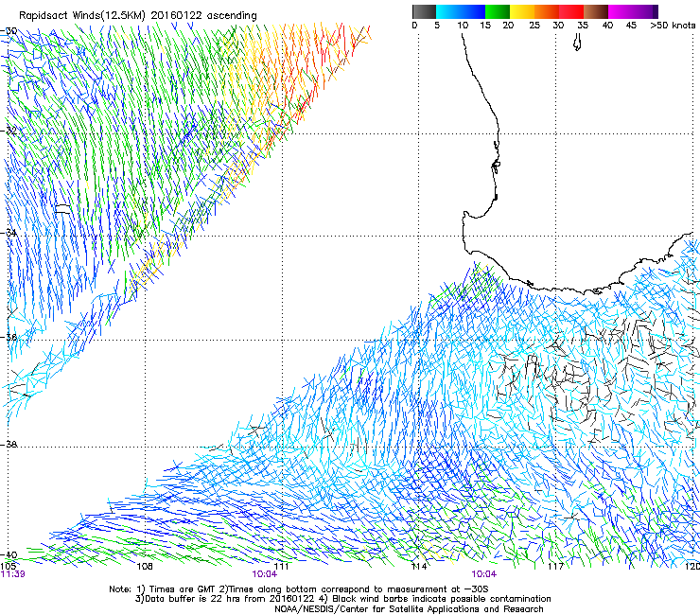Image resolution: width=700 pixels, height=615 pixels.
Task: Click the legend label '25'
Action: tap(534, 26)
